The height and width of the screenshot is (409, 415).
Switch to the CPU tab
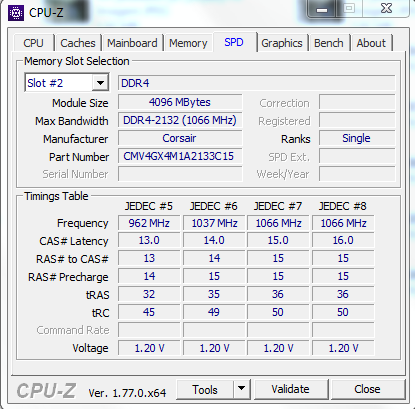click(x=33, y=43)
